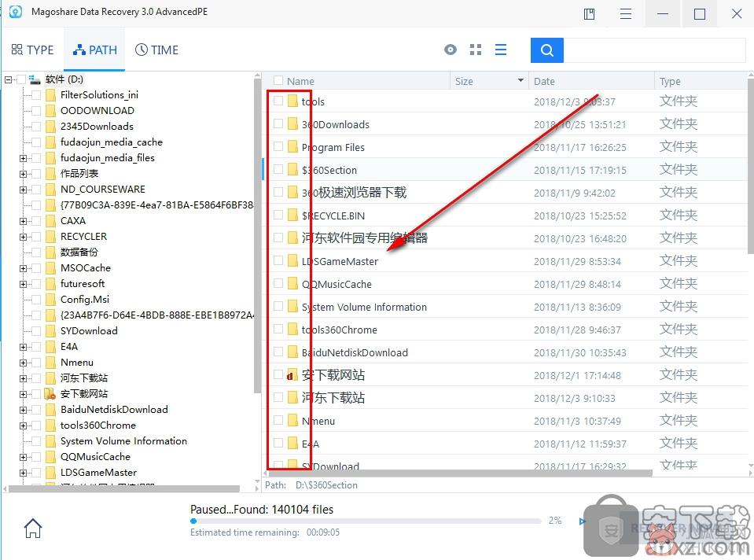
Task: Expand the fudaojun_media_files node
Action: click(x=23, y=158)
